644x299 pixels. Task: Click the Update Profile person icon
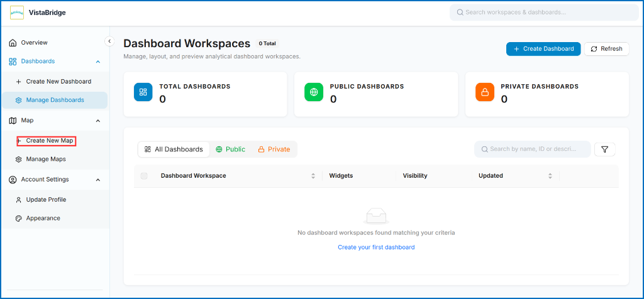18,200
